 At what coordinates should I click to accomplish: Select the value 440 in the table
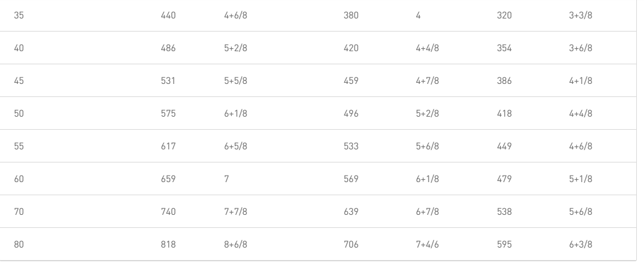pos(168,15)
